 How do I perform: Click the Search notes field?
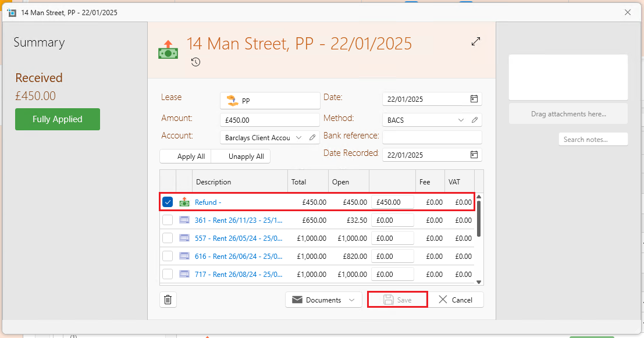click(x=593, y=139)
